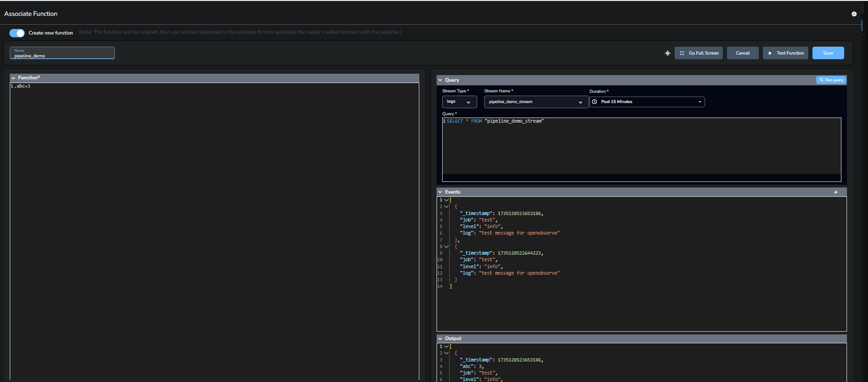Click the Events timestamp value 1735128522644223
868x382 pixels.
(519, 253)
